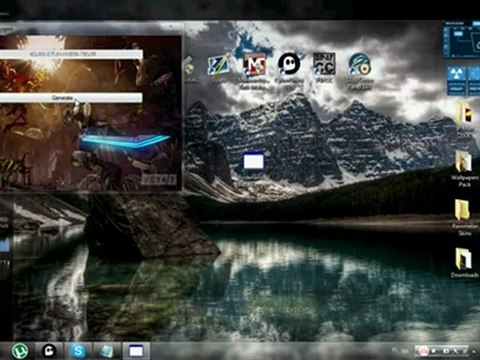This screenshot has height=360, width=480.
Task: Open the black-and-white CC desktop shortcut
Action: point(324,68)
